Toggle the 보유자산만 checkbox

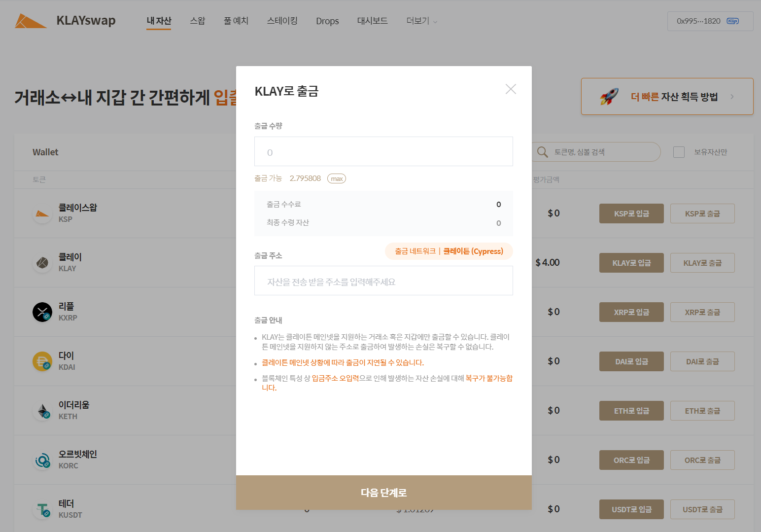pyautogui.click(x=679, y=152)
